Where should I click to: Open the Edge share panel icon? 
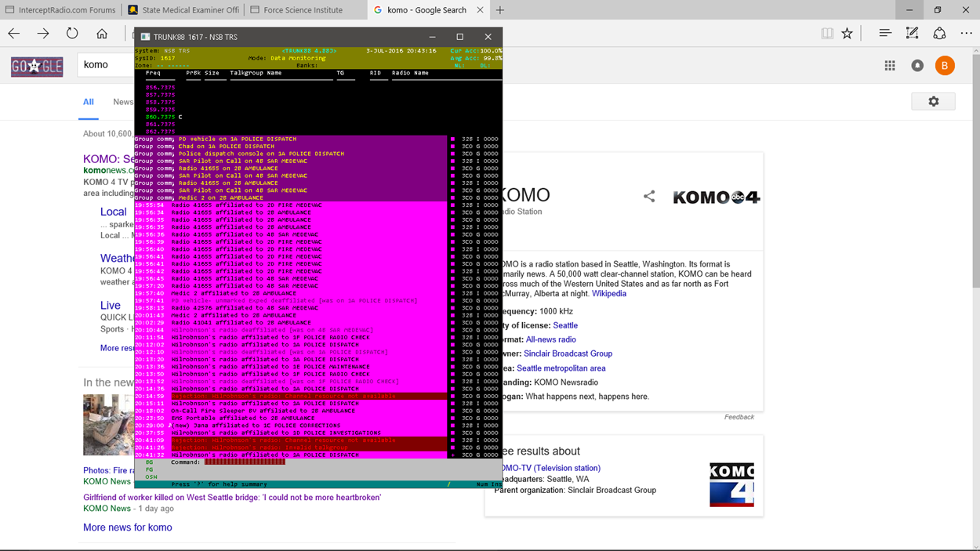click(x=939, y=34)
